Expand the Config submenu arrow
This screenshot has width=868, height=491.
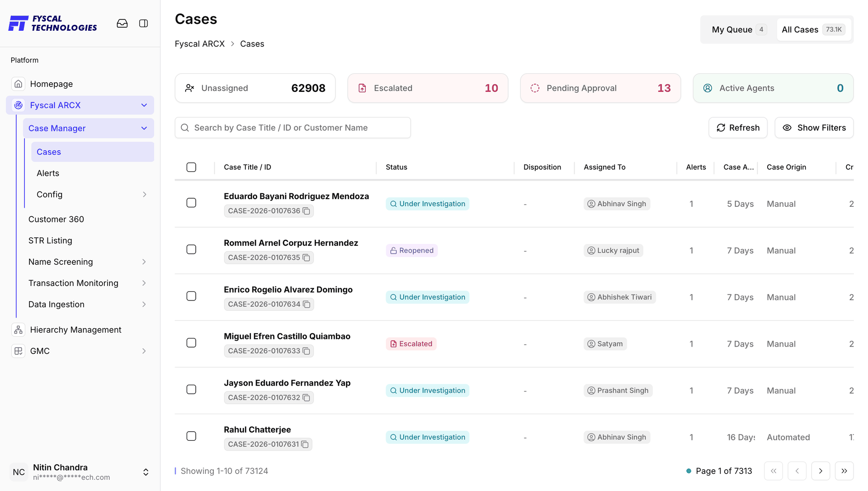pyautogui.click(x=145, y=194)
